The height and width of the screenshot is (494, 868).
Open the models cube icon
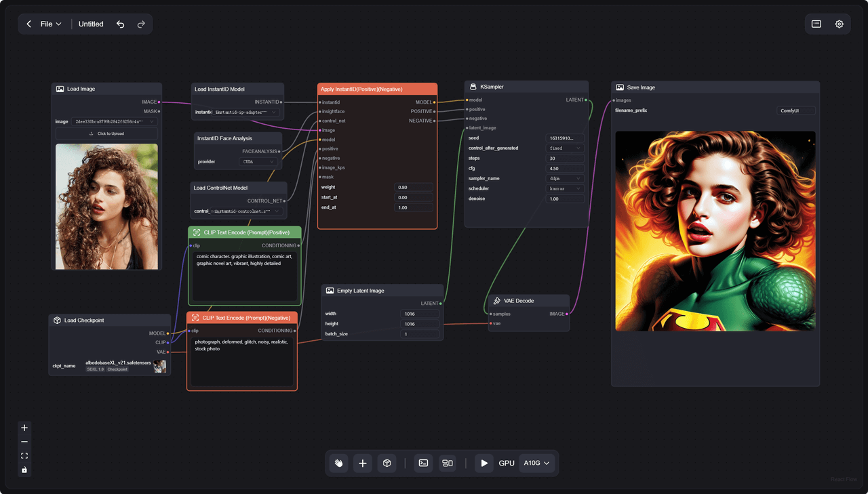click(387, 463)
